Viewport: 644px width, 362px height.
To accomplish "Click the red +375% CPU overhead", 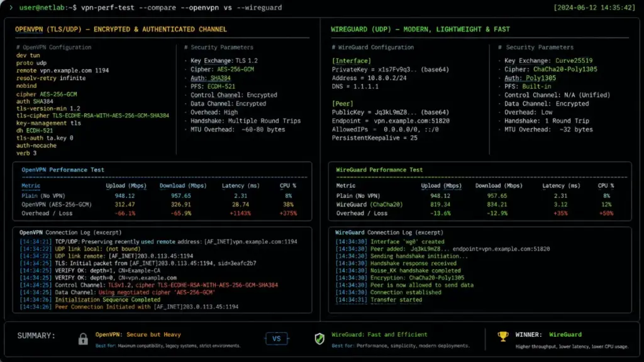I will [x=288, y=214].
